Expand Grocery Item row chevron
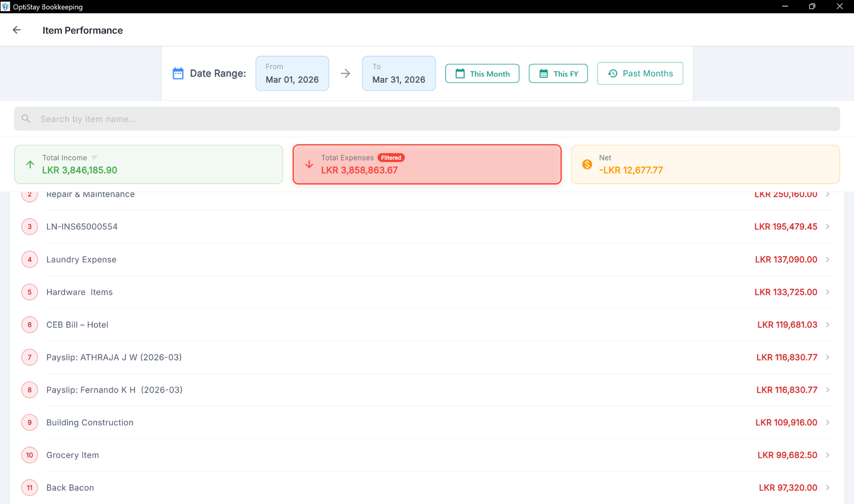 point(827,454)
